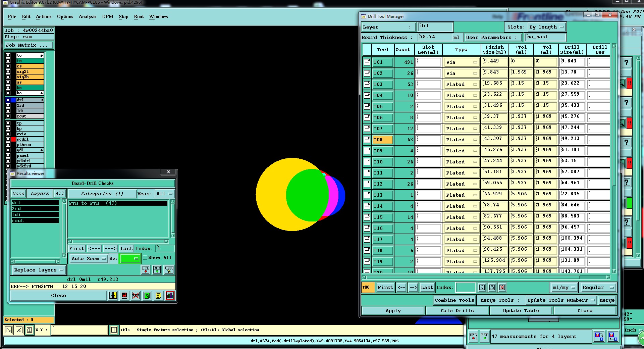Open the green Sv color selector

pos(130,258)
